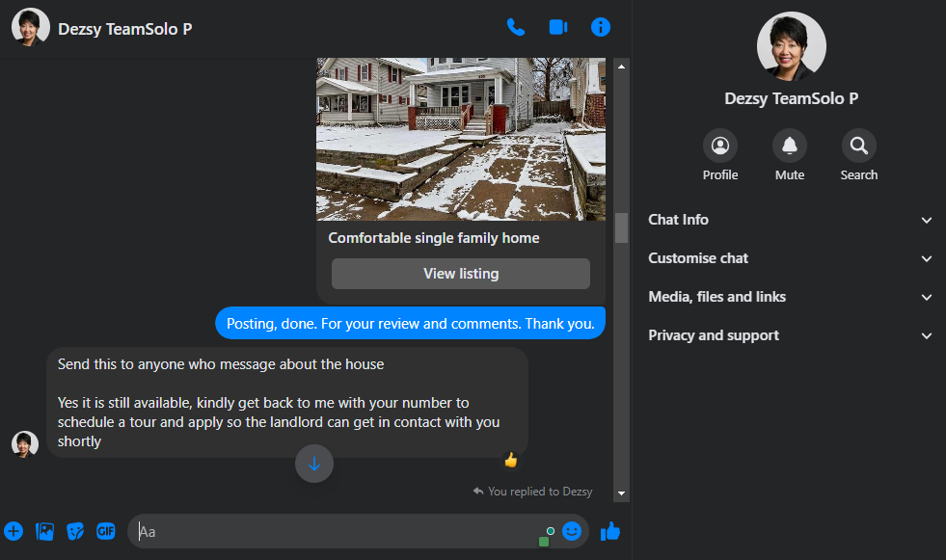The image size is (946, 560).
Task: Send a thumbs-up like
Action: tap(610, 531)
